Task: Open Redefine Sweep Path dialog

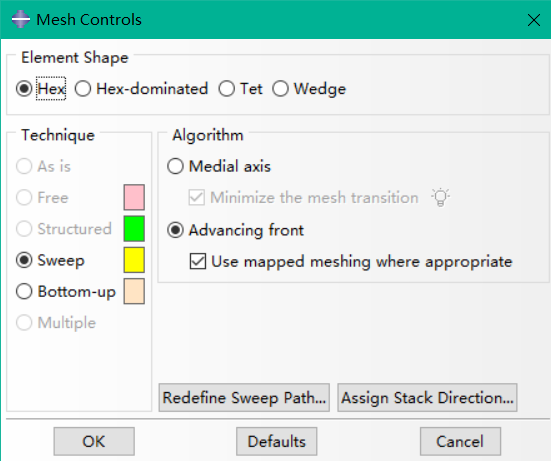Action: tap(244, 398)
